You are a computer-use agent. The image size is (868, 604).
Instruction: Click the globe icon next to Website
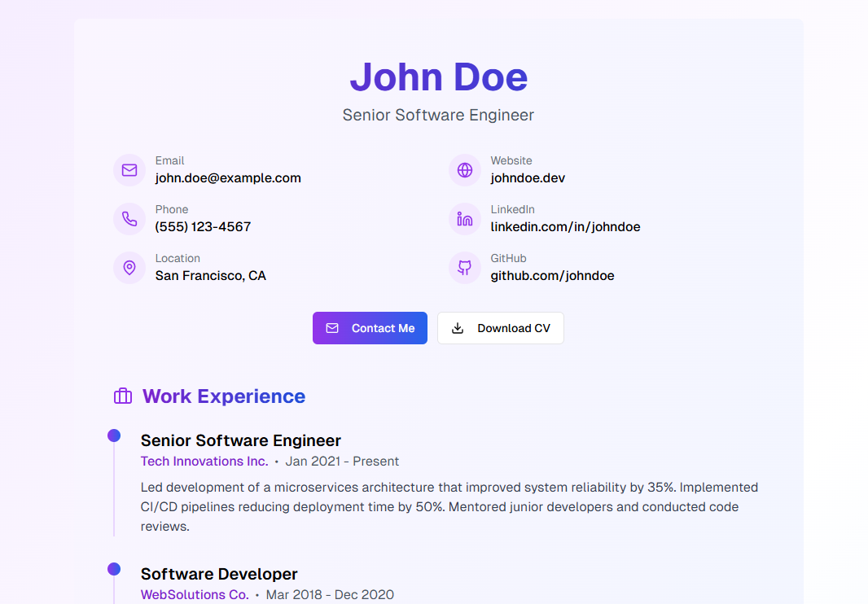[x=465, y=170]
